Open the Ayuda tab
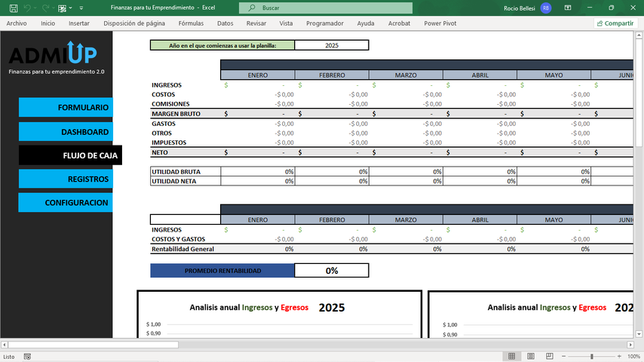This screenshot has height=362, width=644. coord(366,23)
